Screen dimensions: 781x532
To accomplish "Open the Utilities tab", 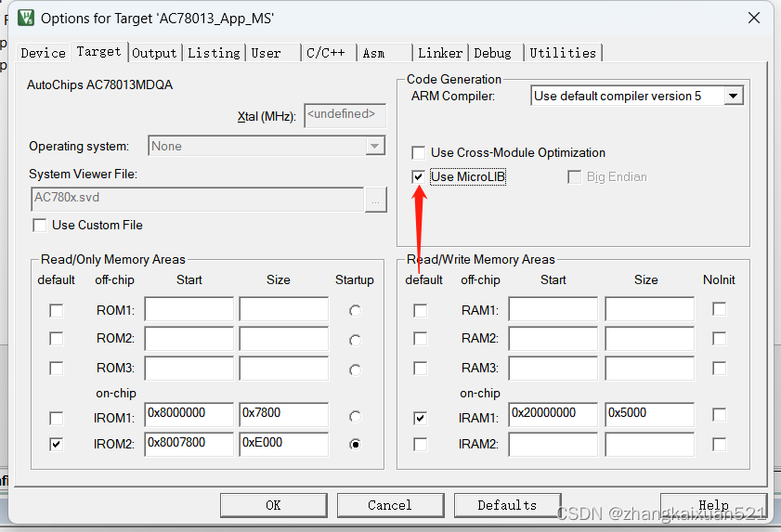I will [563, 53].
